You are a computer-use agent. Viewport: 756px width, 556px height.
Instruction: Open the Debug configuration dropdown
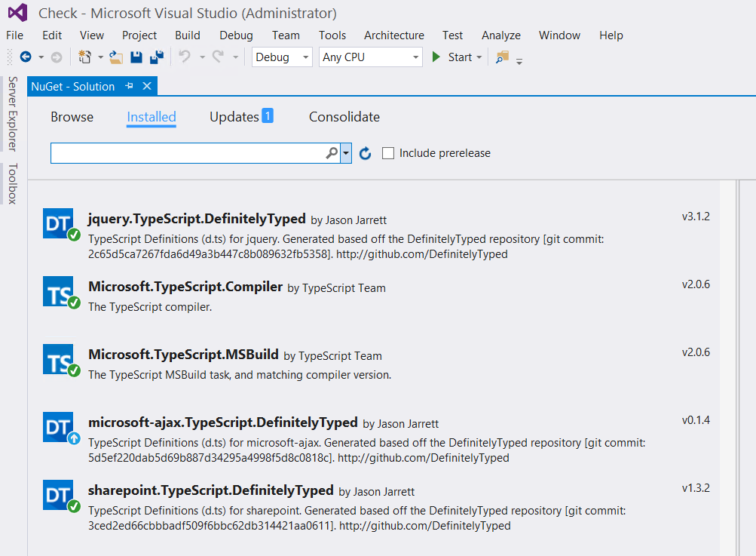282,57
